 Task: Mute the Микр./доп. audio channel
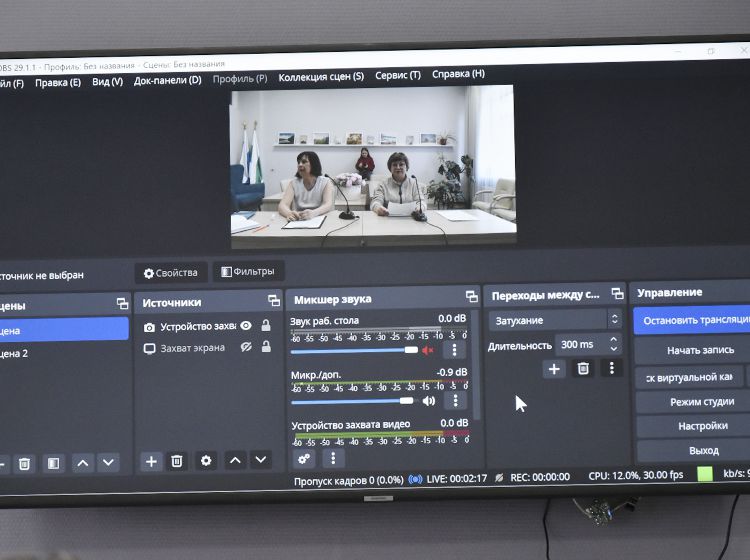pyautogui.click(x=429, y=401)
